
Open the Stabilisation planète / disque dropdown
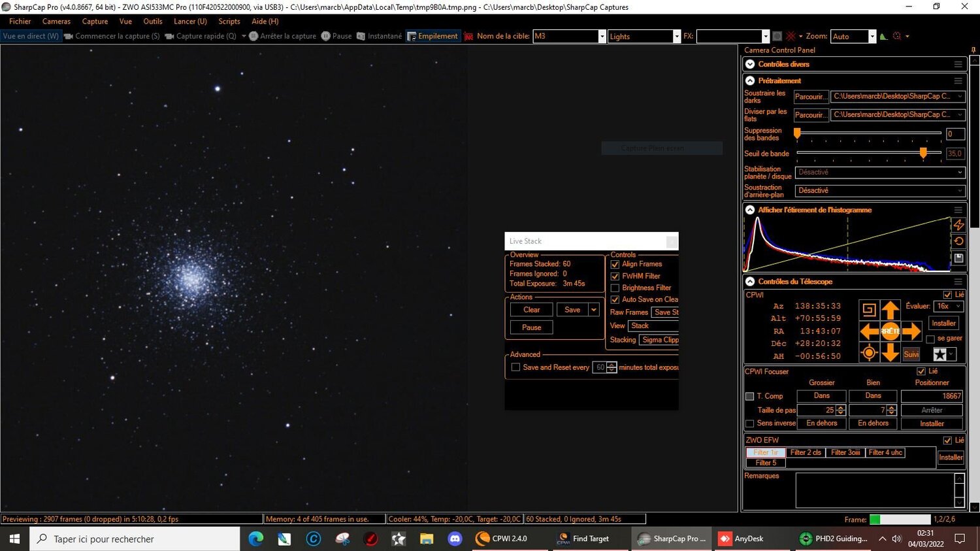point(880,173)
